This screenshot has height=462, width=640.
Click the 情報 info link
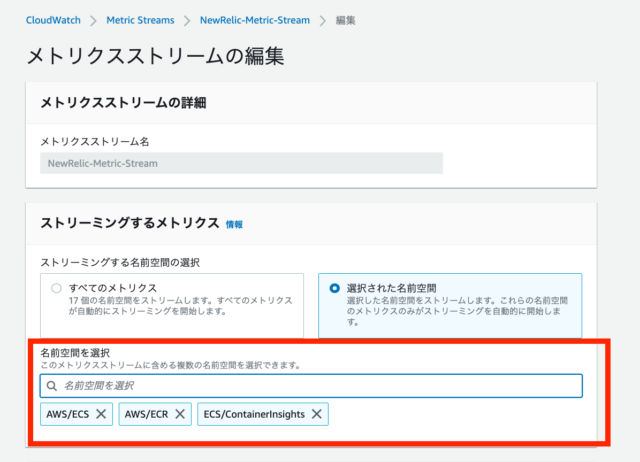coord(234,224)
